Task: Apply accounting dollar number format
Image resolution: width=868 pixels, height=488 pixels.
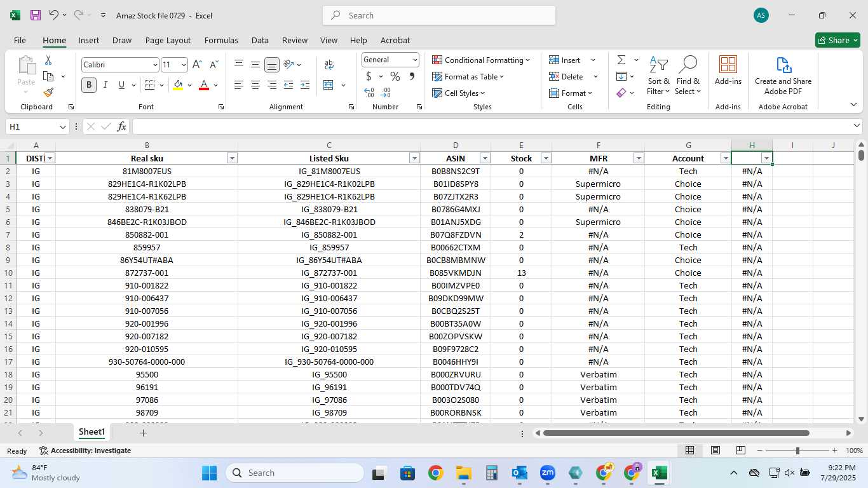Action: 369,76
